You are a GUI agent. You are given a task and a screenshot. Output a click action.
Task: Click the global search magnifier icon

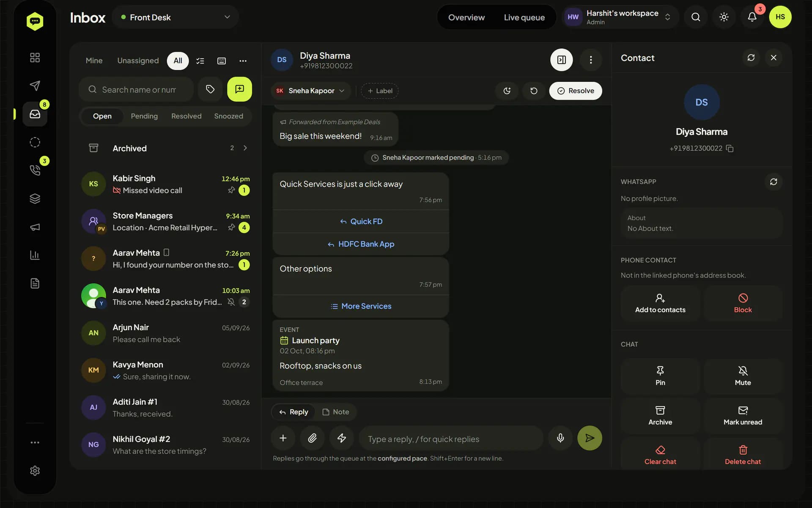(x=696, y=17)
